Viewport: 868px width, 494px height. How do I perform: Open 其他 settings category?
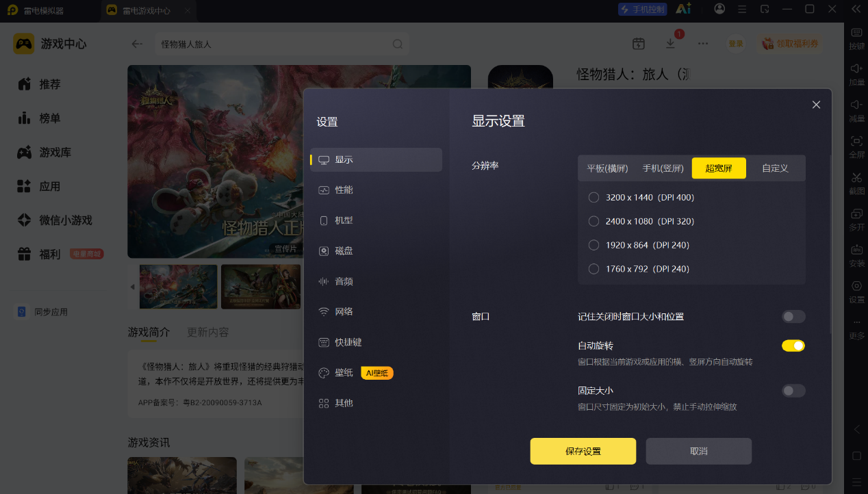click(376, 403)
